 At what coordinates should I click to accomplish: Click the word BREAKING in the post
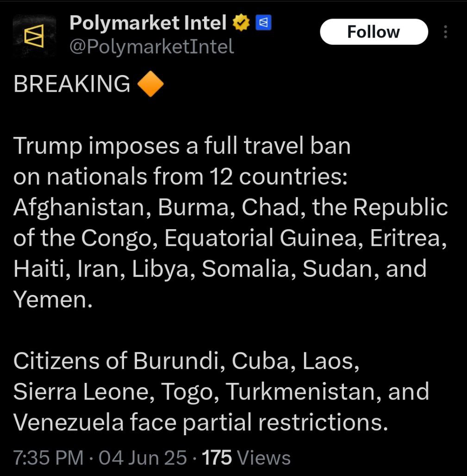[72, 84]
